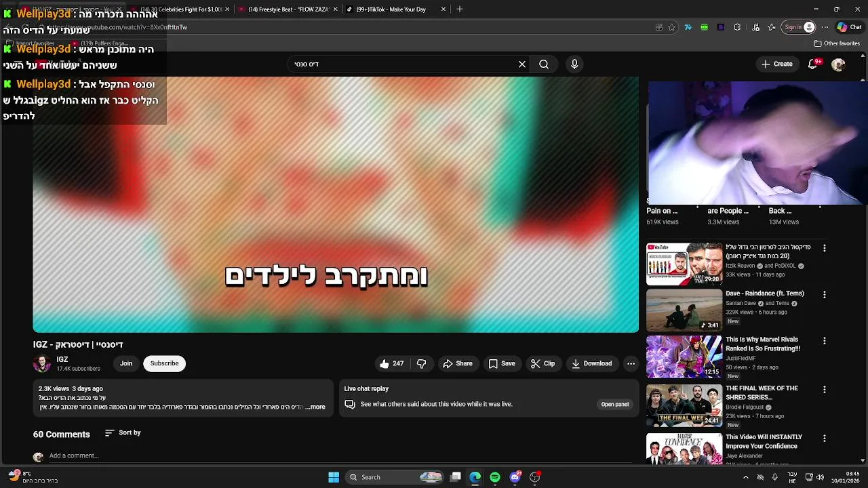Show hidden system tray icons
868x488 pixels.
745,477
